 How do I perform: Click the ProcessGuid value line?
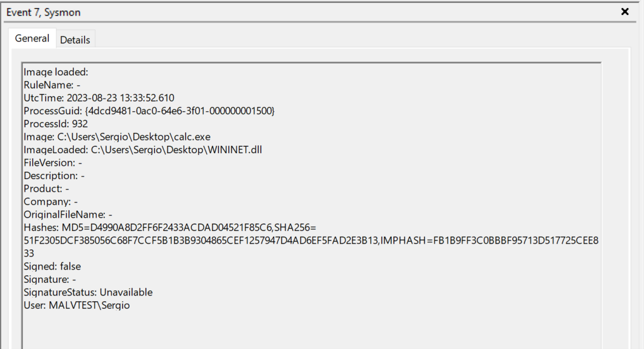coord(149,110)
